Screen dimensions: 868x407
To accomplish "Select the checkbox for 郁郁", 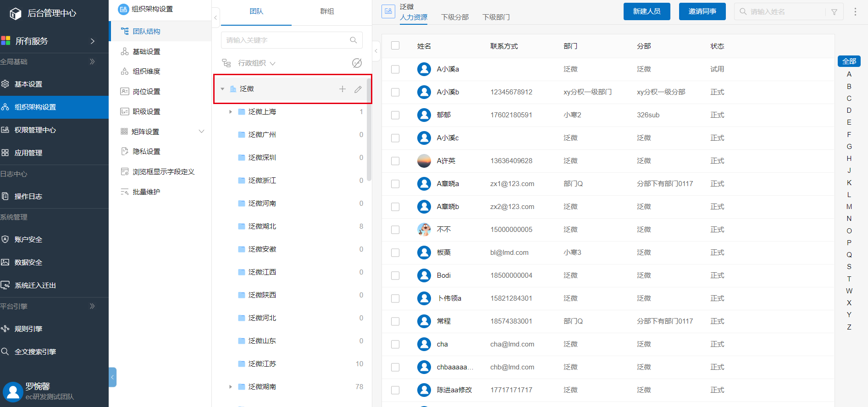I will click(x=395, y=115).
